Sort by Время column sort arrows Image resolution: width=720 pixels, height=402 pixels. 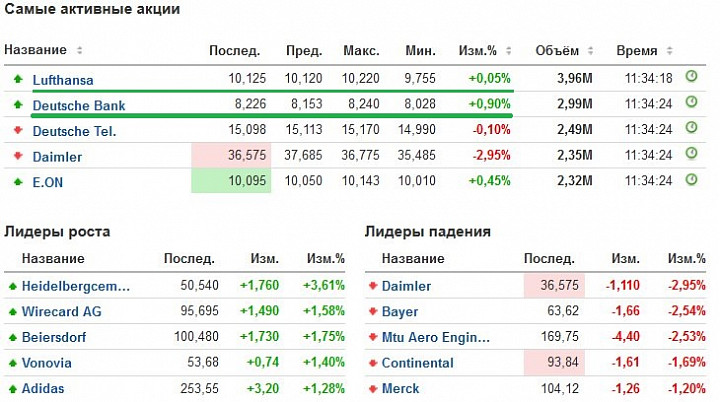(x=669, y=51)
